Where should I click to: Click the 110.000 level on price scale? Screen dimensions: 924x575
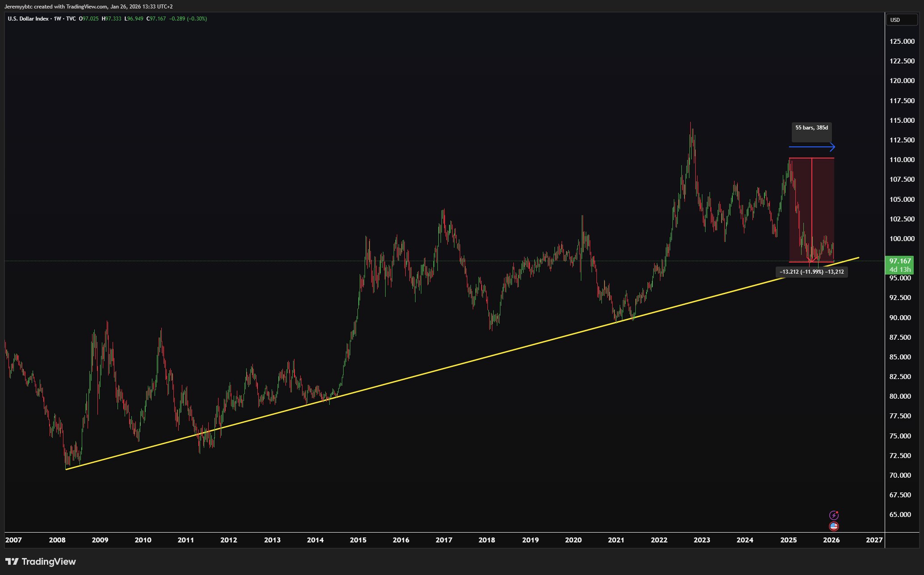tap(902, 160)
